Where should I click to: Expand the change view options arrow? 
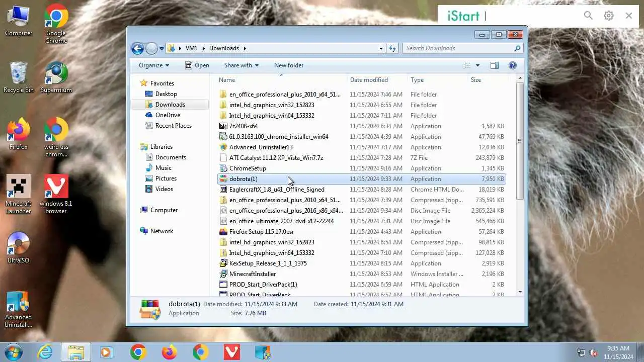477,65
